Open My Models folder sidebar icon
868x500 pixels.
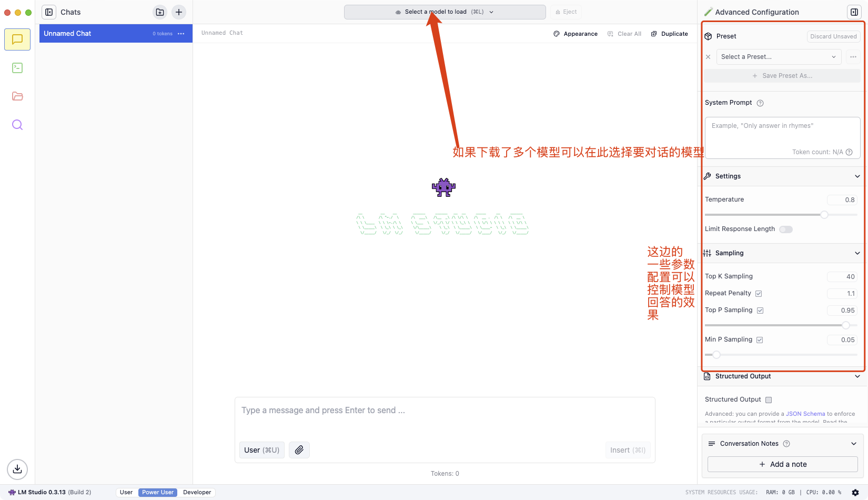click(17, 96)
